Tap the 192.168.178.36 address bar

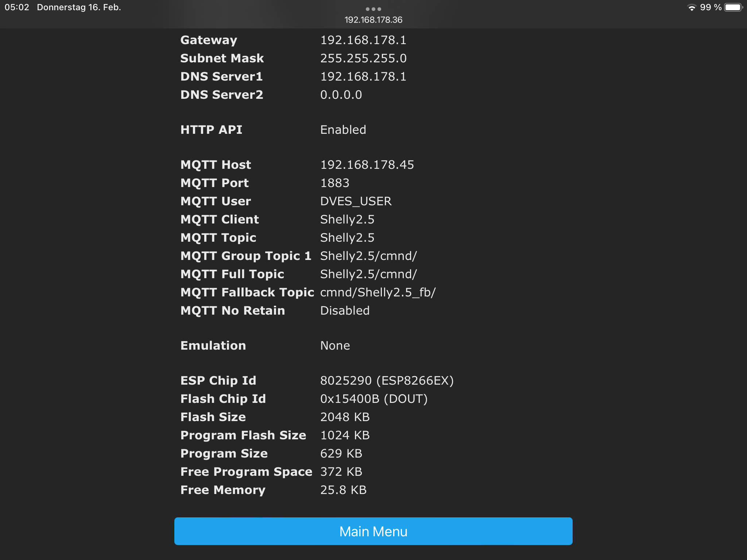(x=373, y=20)
